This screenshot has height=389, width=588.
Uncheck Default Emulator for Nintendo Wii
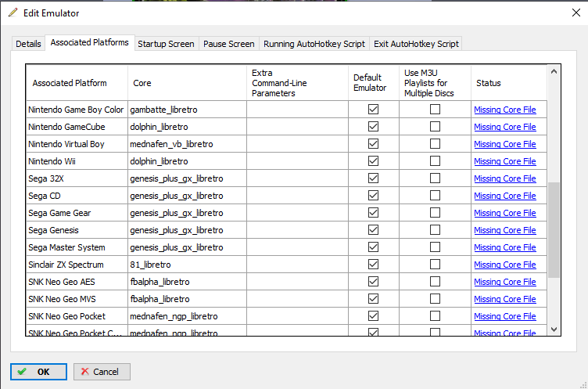pyautogui.click(x=373, y=161)
